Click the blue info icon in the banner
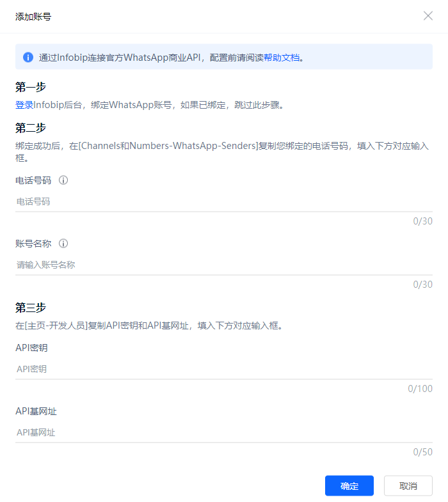 [x=28, y=58]
